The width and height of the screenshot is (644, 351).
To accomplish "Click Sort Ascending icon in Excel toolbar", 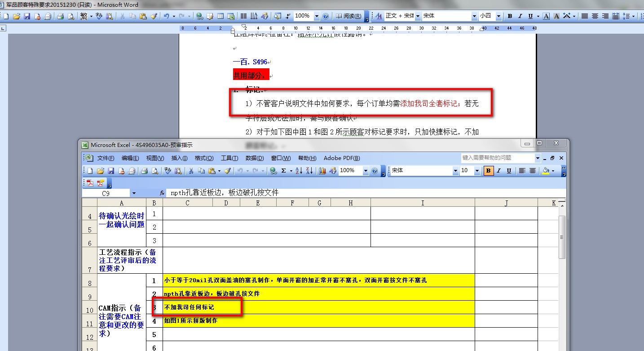I will 299,171.
